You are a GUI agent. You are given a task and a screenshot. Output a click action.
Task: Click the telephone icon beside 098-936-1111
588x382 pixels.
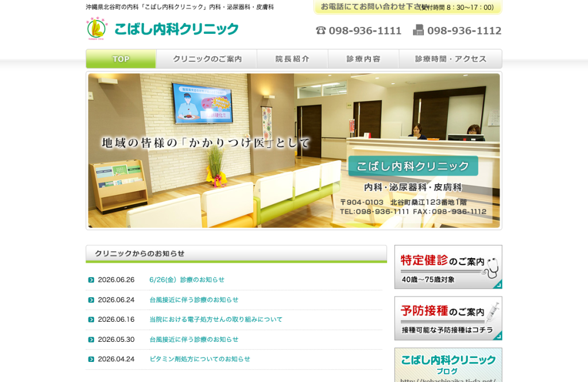(x=320, y=30)
